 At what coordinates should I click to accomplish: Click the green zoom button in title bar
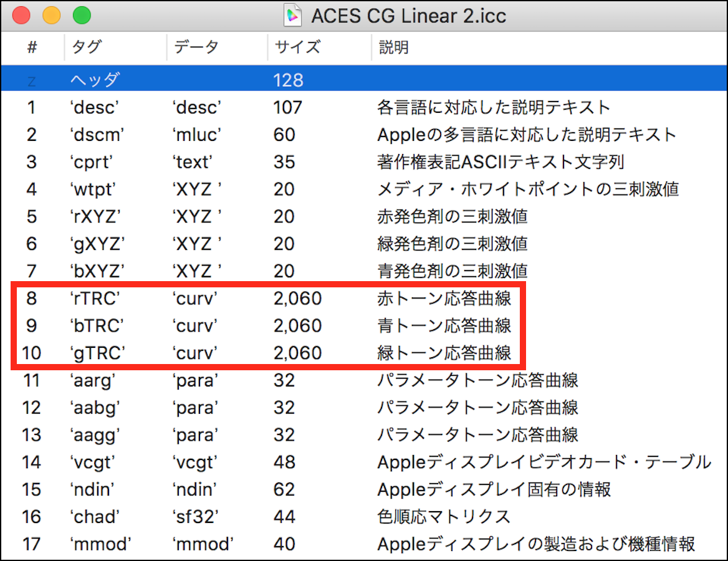point(81,15)
